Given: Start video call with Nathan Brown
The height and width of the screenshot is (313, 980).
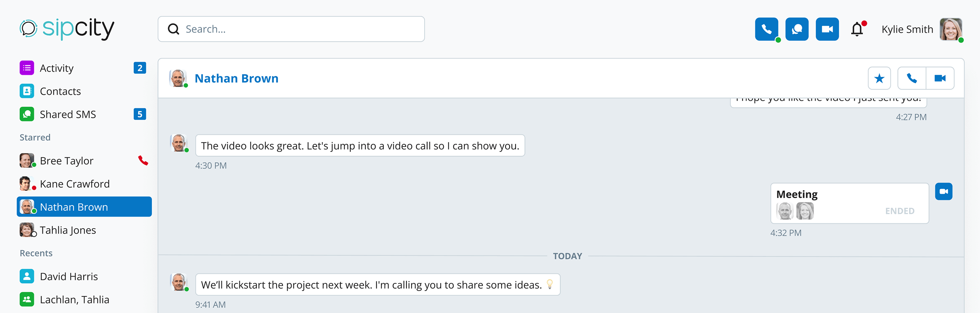Looking at the screenshot, I should coord(940,78).
